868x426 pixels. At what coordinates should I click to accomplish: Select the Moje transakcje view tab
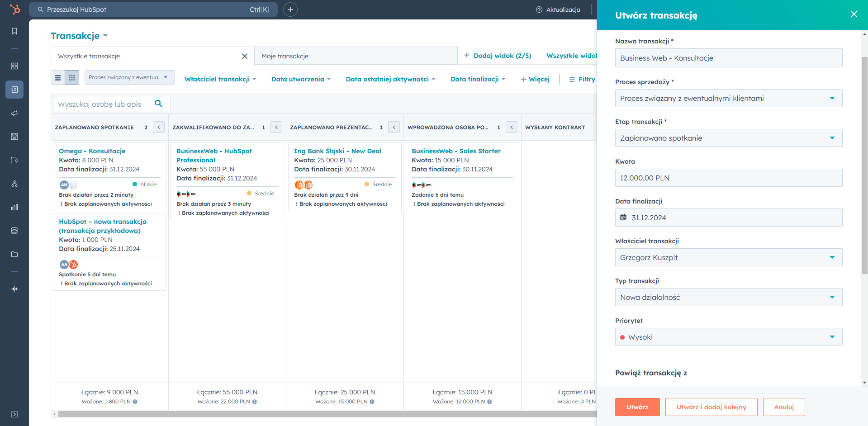click(x=356, y=56)
